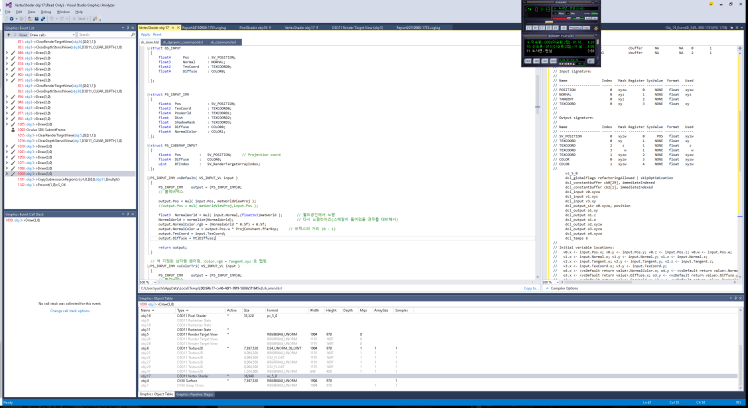Select the CopySubresourceRegion event row
This screenshot has height=408, width=748.
point(69,179)
